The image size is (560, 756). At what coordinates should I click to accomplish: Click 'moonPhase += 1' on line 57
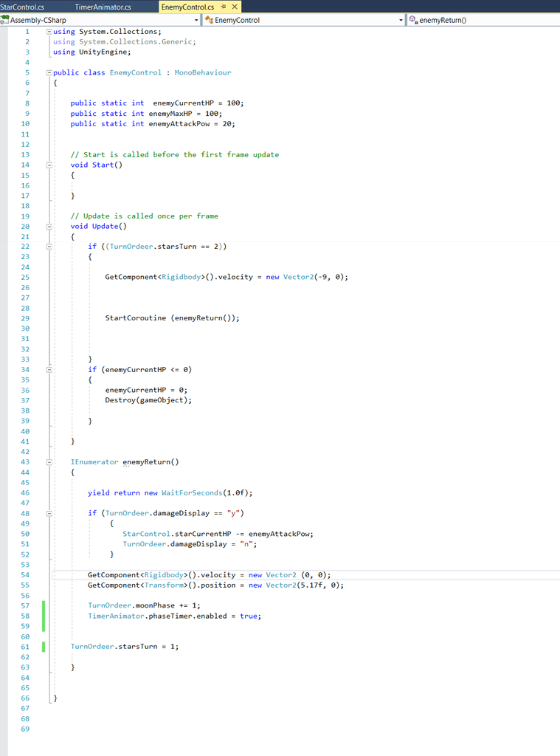tap(167, 605)
